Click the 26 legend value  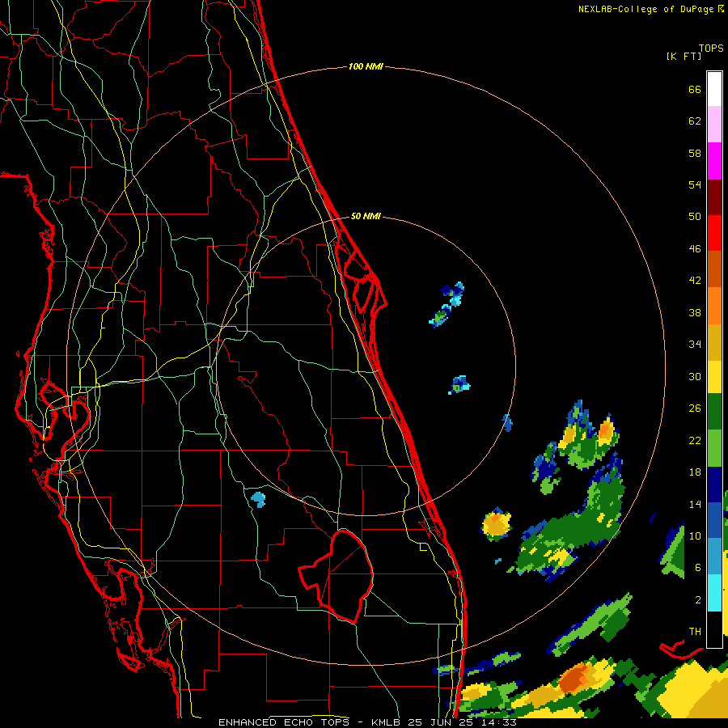695,408
